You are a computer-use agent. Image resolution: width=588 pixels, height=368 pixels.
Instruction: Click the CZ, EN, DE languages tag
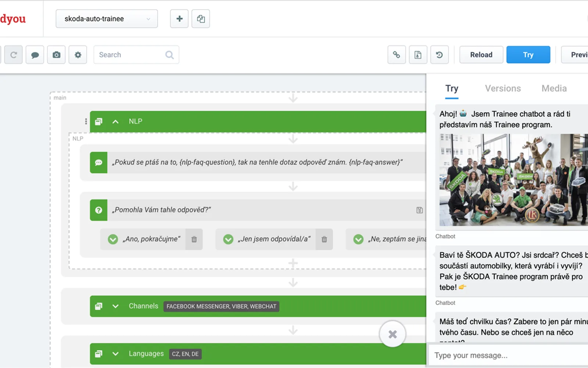(x=185, y=354)
